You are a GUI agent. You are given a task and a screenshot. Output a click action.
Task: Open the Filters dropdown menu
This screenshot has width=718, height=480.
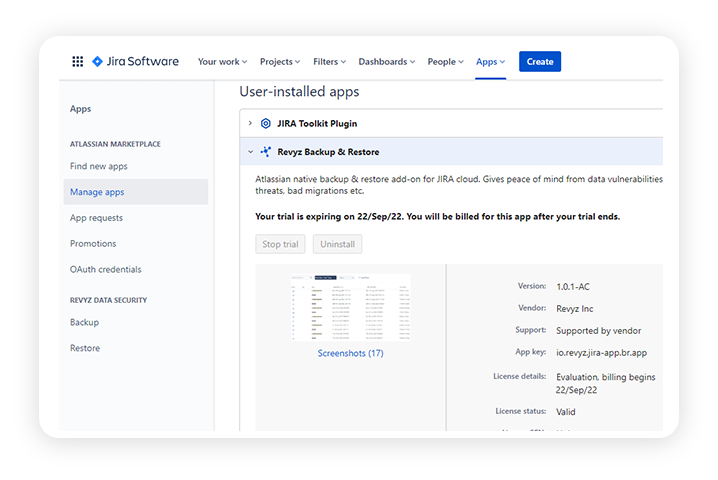(329, 62)
